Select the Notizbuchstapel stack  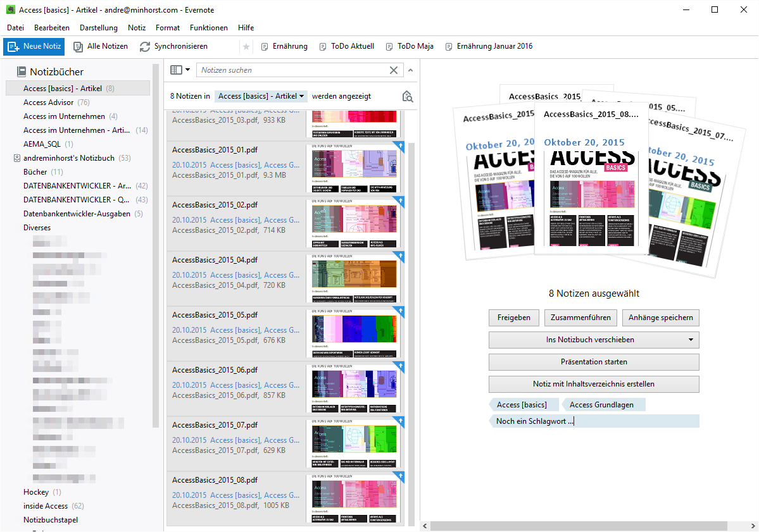(51, 520)
